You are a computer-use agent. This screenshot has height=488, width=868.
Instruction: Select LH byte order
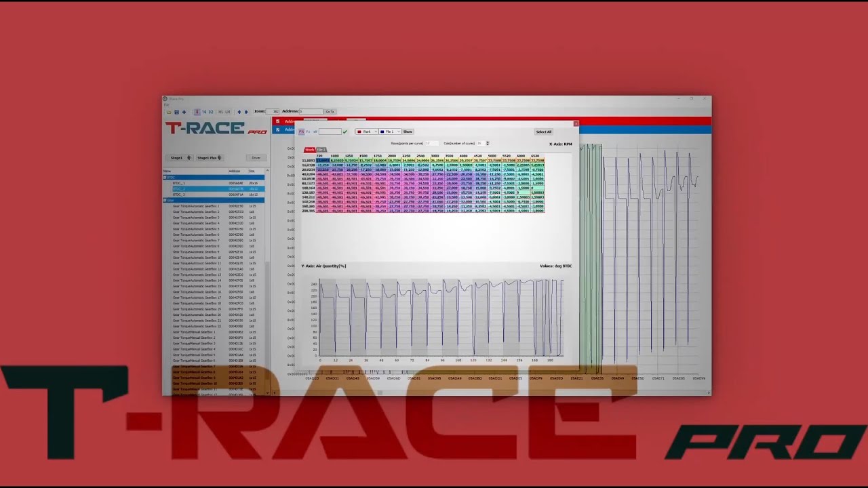[227, 112]
